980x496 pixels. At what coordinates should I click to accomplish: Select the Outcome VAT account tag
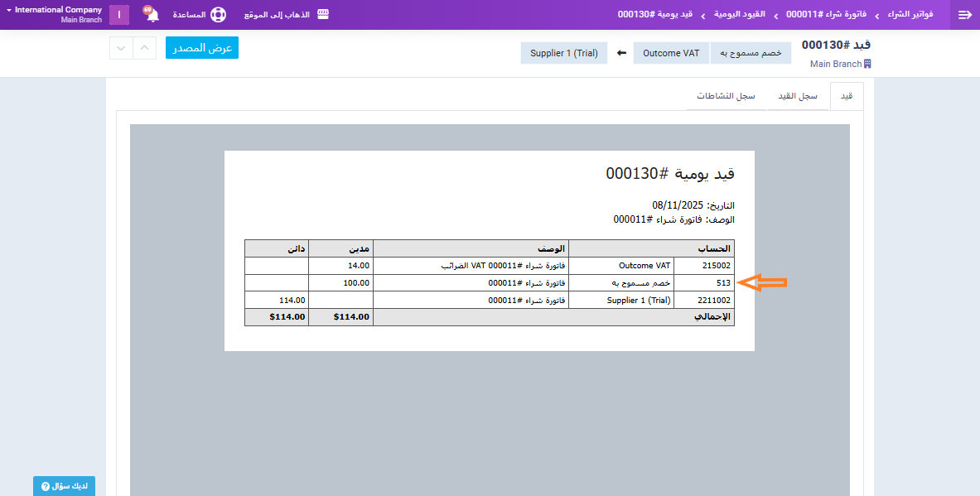pyautogui.click(x=671, y=53)
